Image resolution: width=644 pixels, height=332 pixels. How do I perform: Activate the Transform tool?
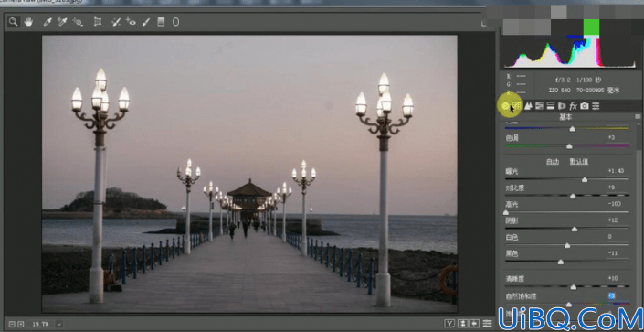click(98, 22)
